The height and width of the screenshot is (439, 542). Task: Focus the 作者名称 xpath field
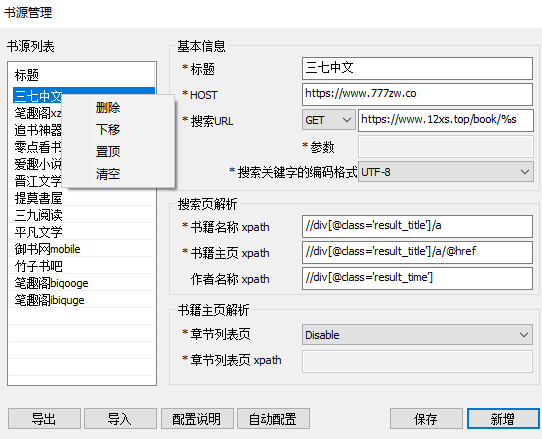pyautogui.click(x=417, y=278)
